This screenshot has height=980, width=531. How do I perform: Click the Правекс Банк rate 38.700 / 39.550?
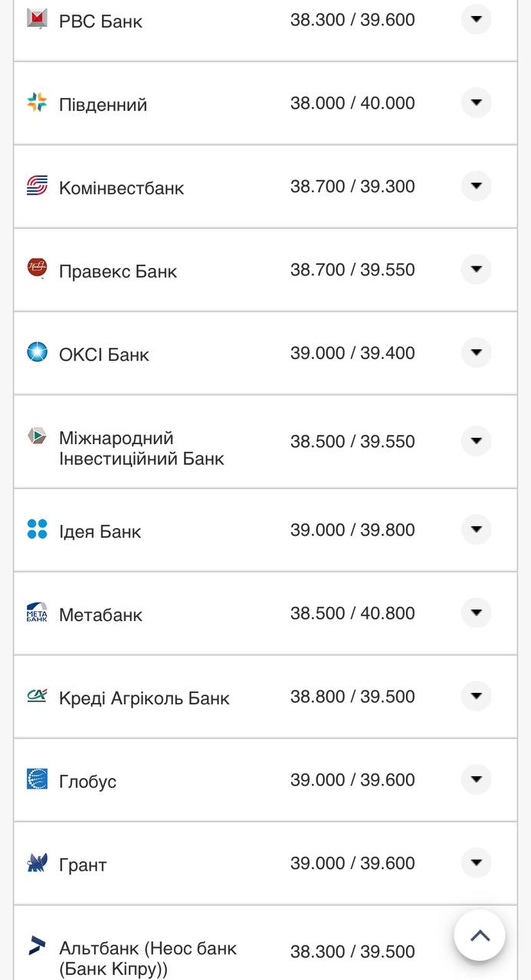tap(352, 269)
